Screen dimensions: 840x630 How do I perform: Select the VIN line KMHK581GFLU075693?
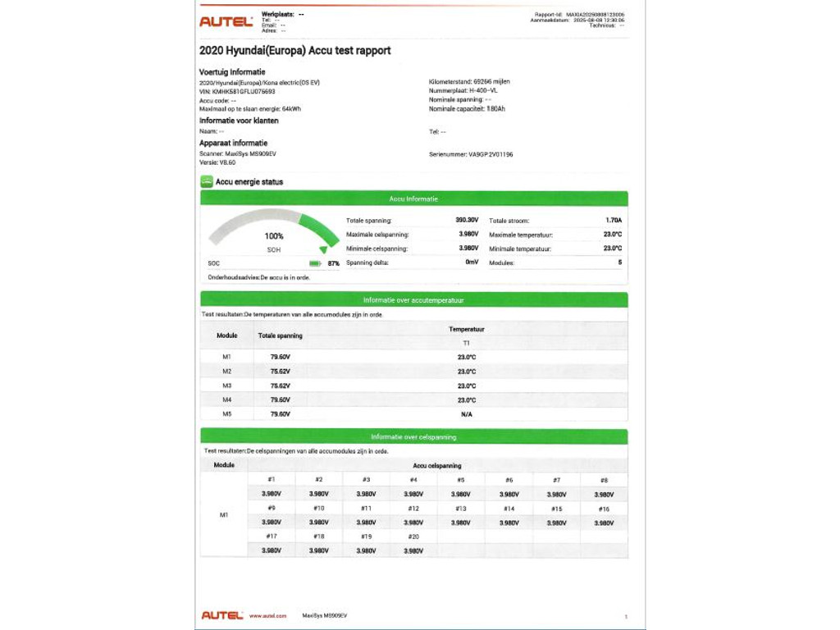point(237,92)
